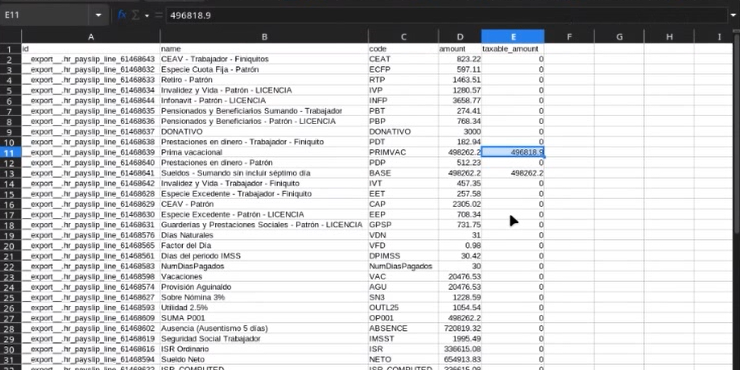Expand the formula bar with the arrow at its end
740x370 pixels.
[732, 15]
